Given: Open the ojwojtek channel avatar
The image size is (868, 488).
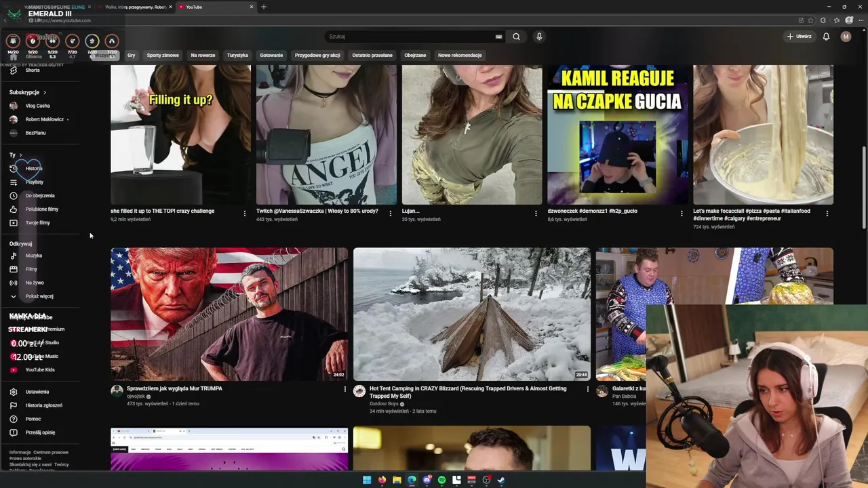Looking at the screenshot, I should [x=117, y=391].
